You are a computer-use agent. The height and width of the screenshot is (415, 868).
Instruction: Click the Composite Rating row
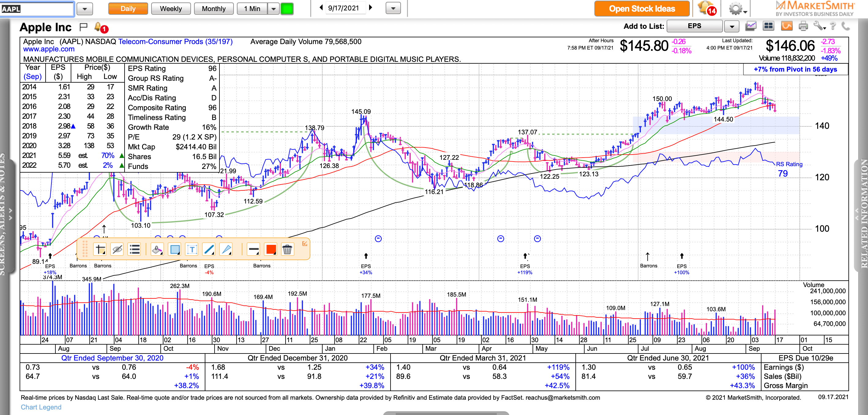coord(172,108)
